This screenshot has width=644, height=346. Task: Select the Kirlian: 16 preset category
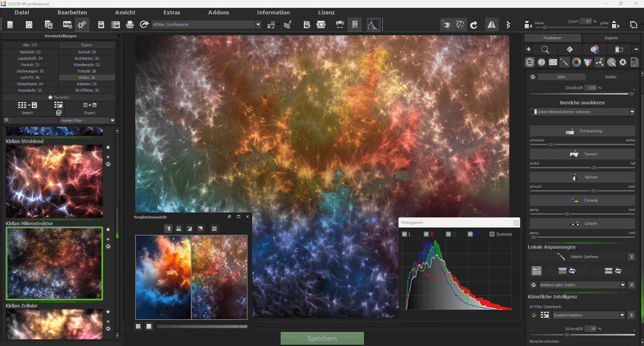[87, 78]
